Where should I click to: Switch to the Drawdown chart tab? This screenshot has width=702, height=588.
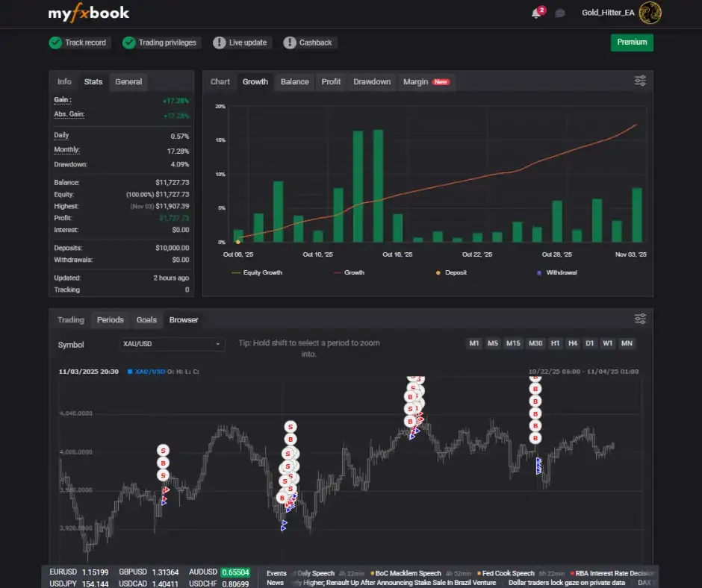click(372, 81)
